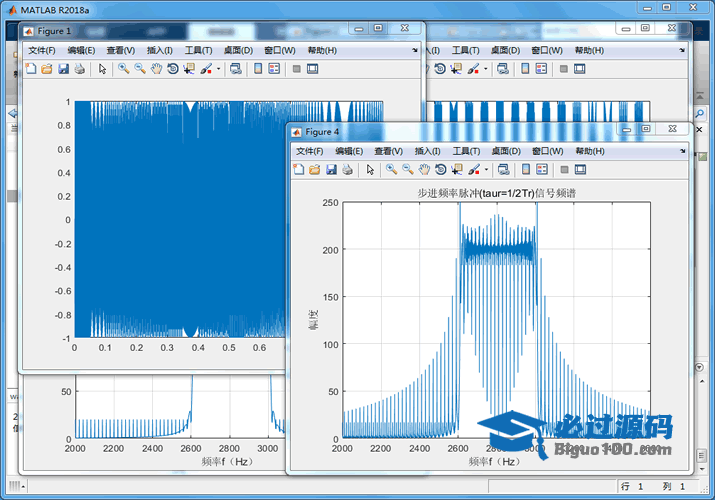Insert legend in Figure 4

pos(542,170)
